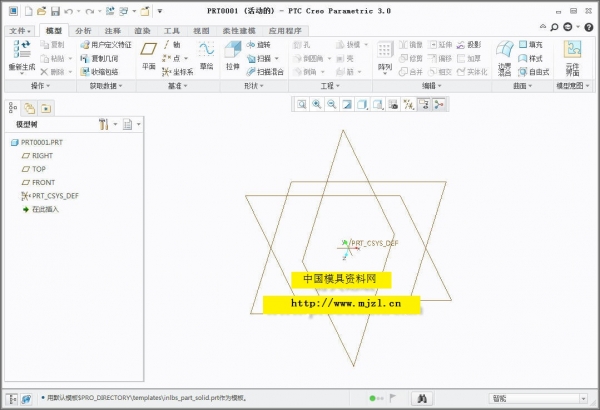The width and height of the screenshot is (600, 410).
Task: Choose the 旋转 (Revolve) tool
Action: (x=258, y=45)
